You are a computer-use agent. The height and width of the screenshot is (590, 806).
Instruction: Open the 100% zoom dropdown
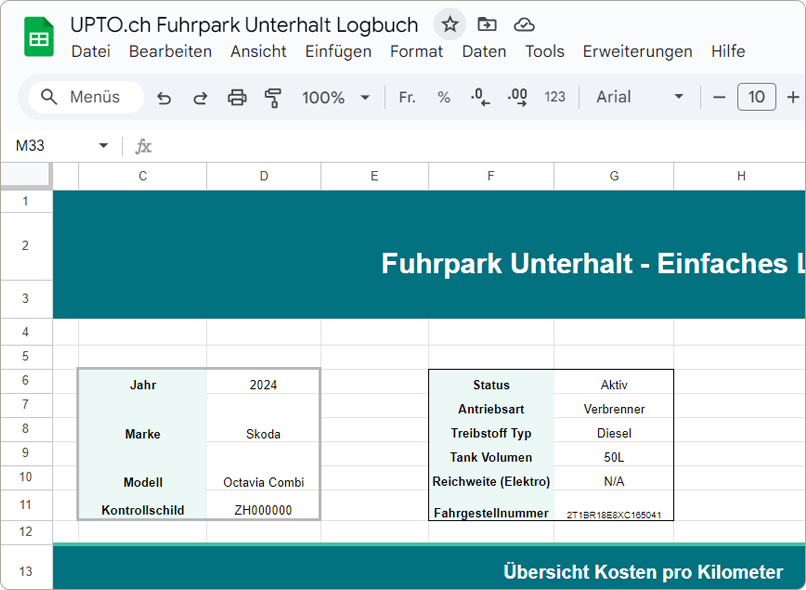click(x=336, y=97)
